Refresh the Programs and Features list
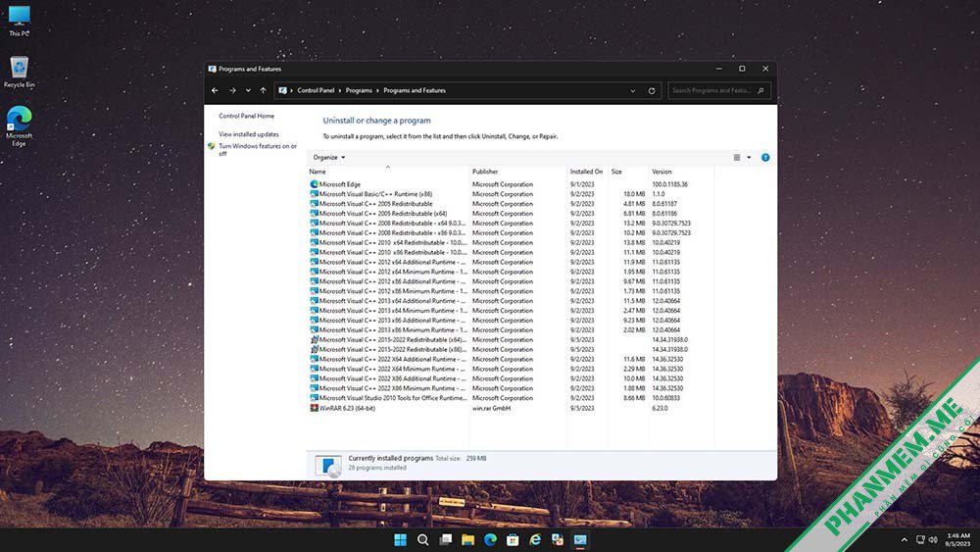Image resolution: width=980 pixels, height=552 pixels. (x=652, y=90)
